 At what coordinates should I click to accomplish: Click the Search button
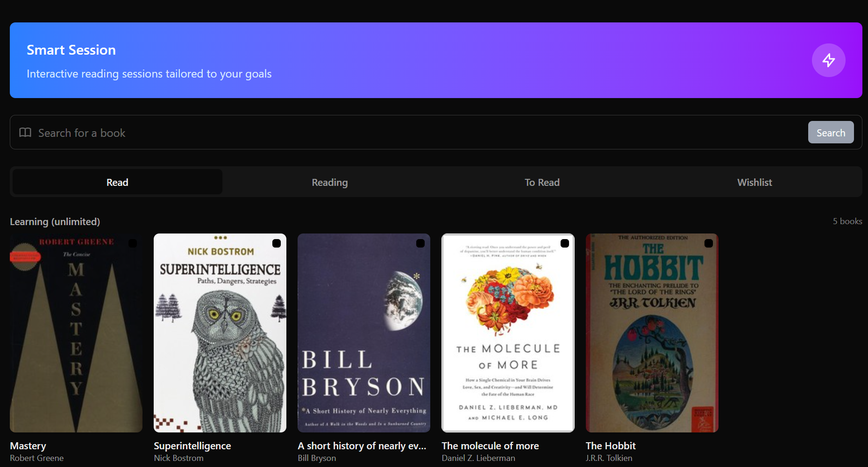pos(831,133)
